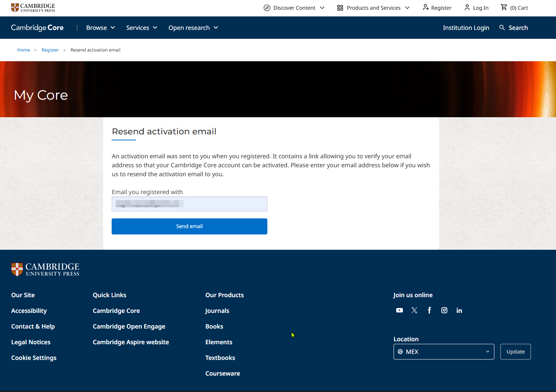Open Cambridge Core quick link
Image resolution: width=556 pixels, height=392 pixels.
[x=116, y=311]
